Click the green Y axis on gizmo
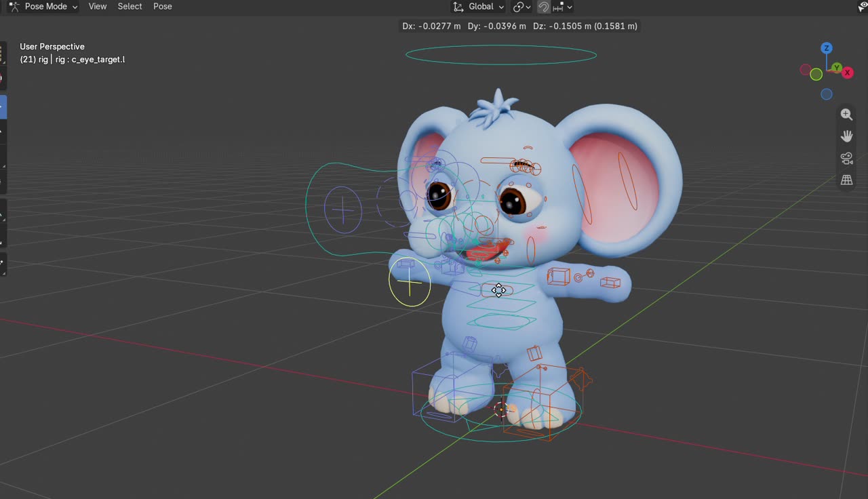Image resolution: width=868 pixels, height=499 pixels. tap(837, 68)
